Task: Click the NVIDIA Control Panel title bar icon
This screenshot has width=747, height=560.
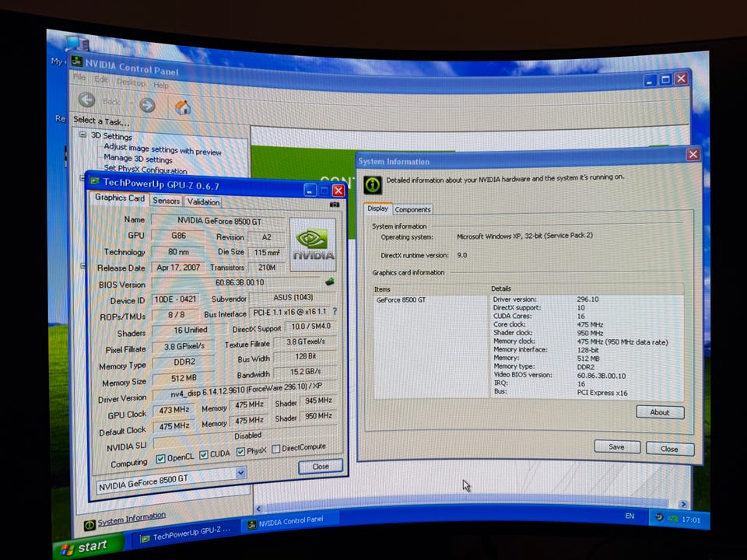Action: 76,61
